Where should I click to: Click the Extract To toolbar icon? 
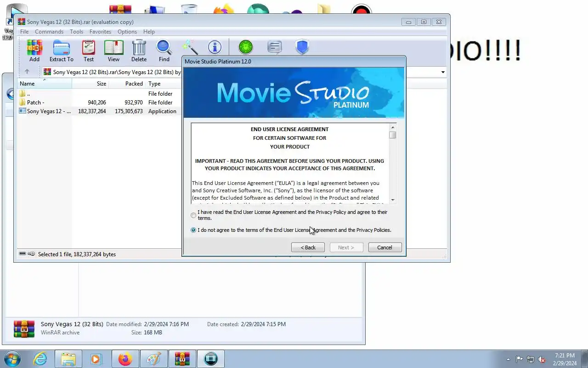click(x=61, y=51)
